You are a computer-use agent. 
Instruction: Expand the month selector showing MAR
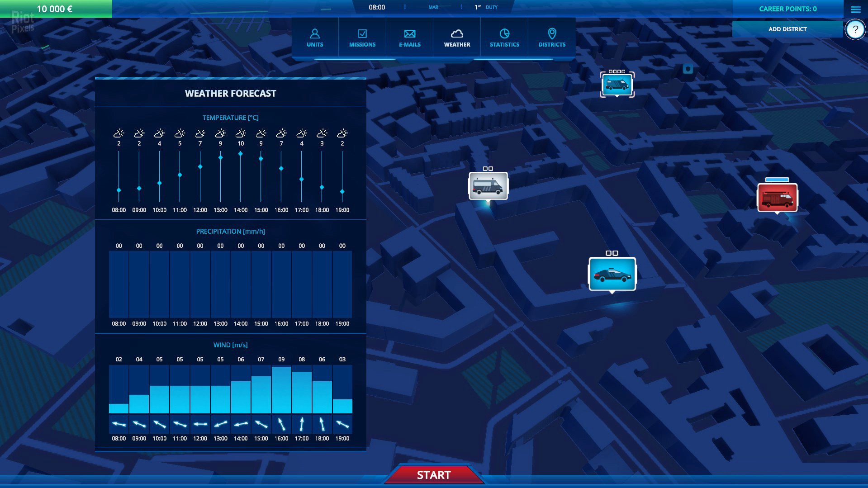pos(433,7)
